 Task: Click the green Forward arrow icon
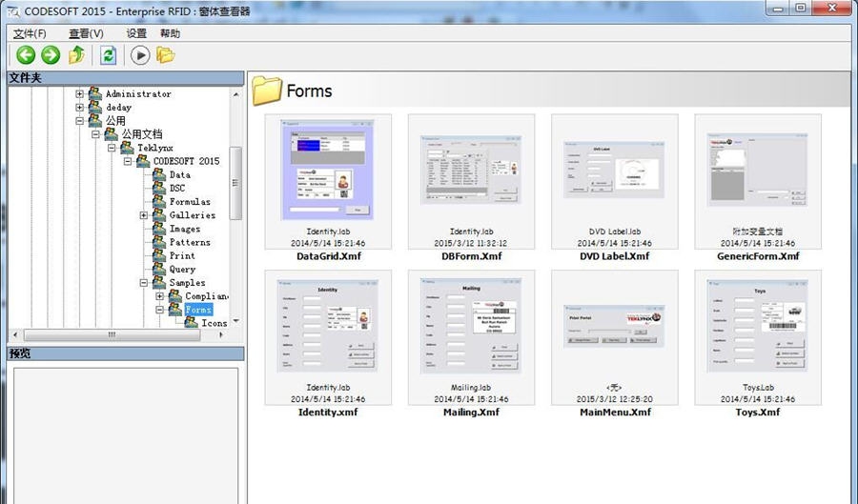point(51,55)
